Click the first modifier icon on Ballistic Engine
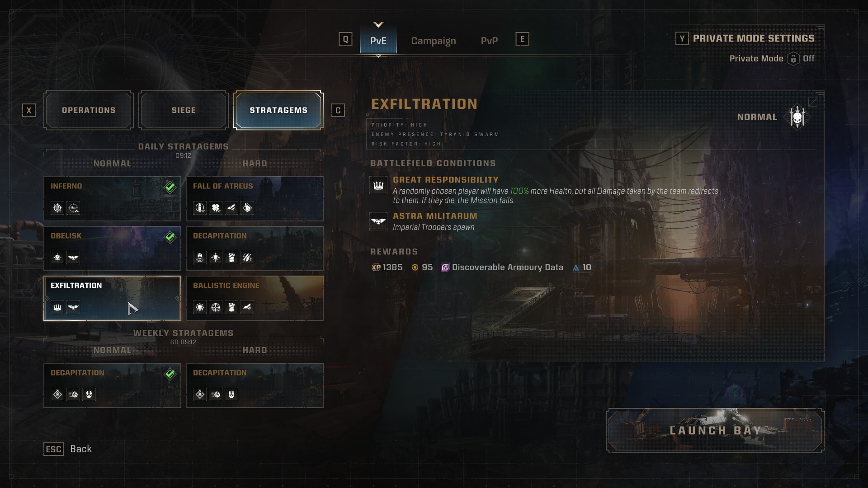 200,307
